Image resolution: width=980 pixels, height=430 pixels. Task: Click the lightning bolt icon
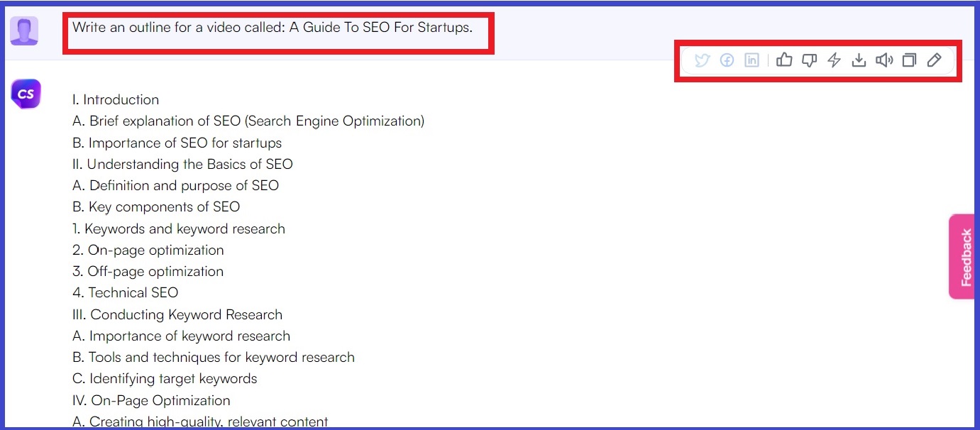coord(835,60)
